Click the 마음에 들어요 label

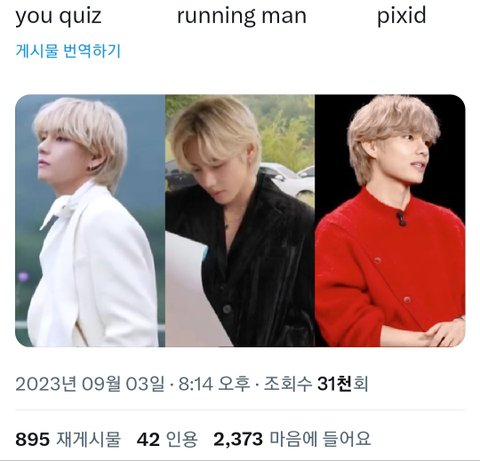320,439
